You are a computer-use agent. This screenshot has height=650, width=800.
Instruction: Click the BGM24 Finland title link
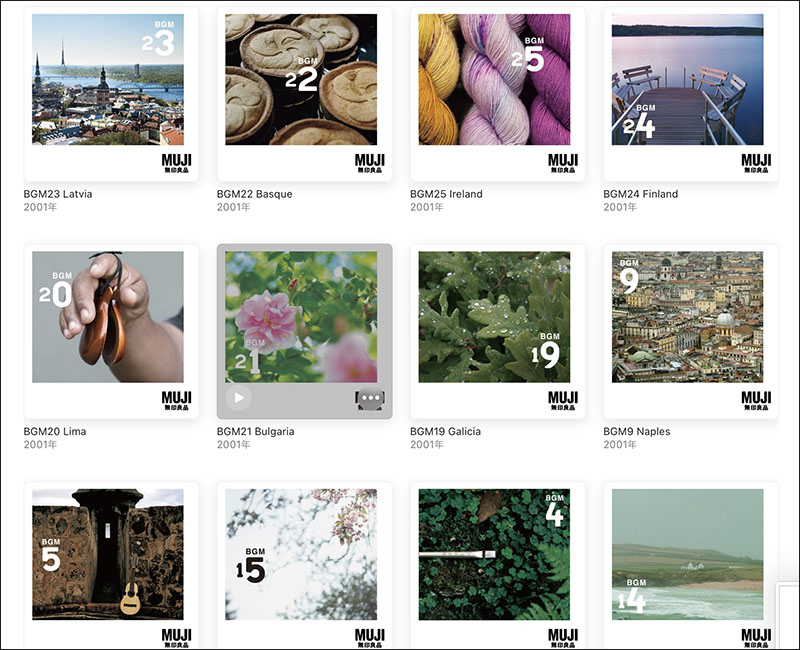[x=641, y=194]
